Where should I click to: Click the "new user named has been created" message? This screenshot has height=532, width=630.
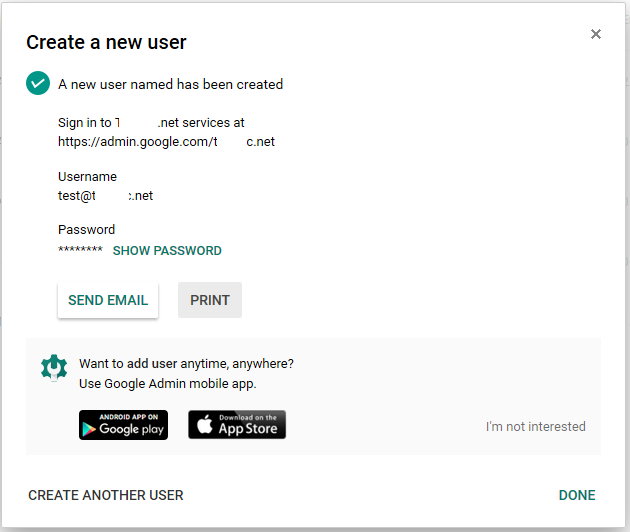pyautogui.click(x=170, y=85)
